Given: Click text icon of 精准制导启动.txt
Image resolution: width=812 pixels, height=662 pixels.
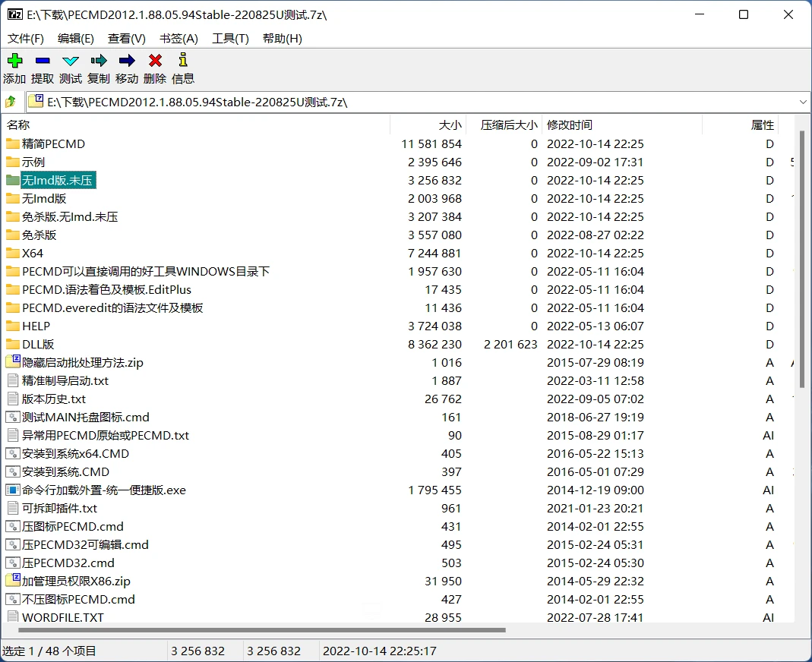Looking at the screenshot, I should tap(13, 380).
